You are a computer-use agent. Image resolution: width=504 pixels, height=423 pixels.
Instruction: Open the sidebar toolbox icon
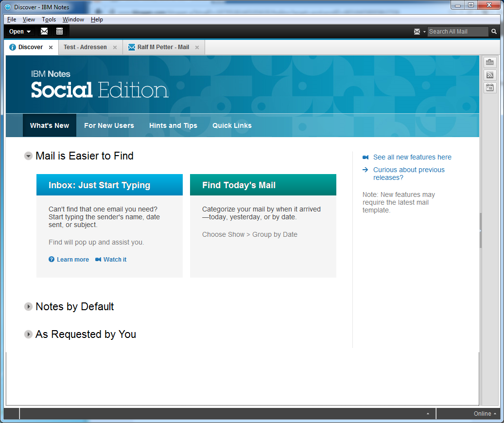(489, 62)
